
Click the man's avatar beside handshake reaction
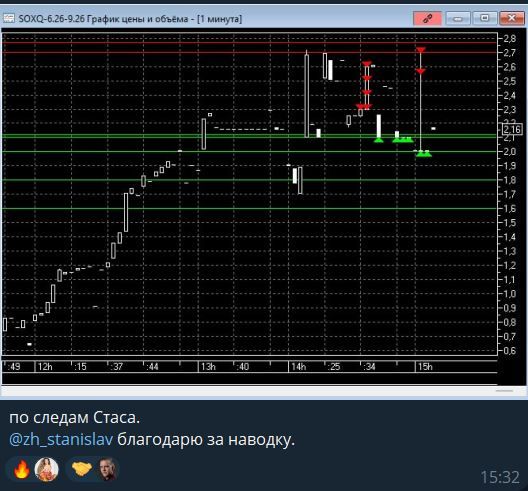coord(108,469)
